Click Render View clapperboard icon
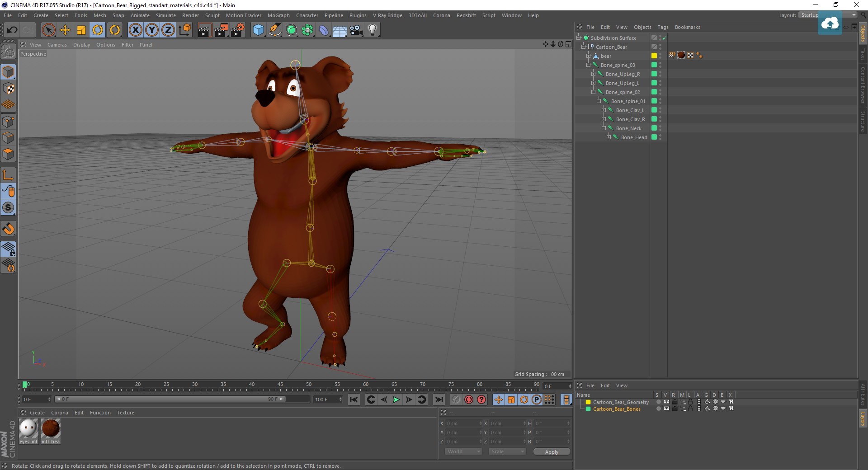The height and width of the screenshot is (470, 868). click(x=204, y=30)
